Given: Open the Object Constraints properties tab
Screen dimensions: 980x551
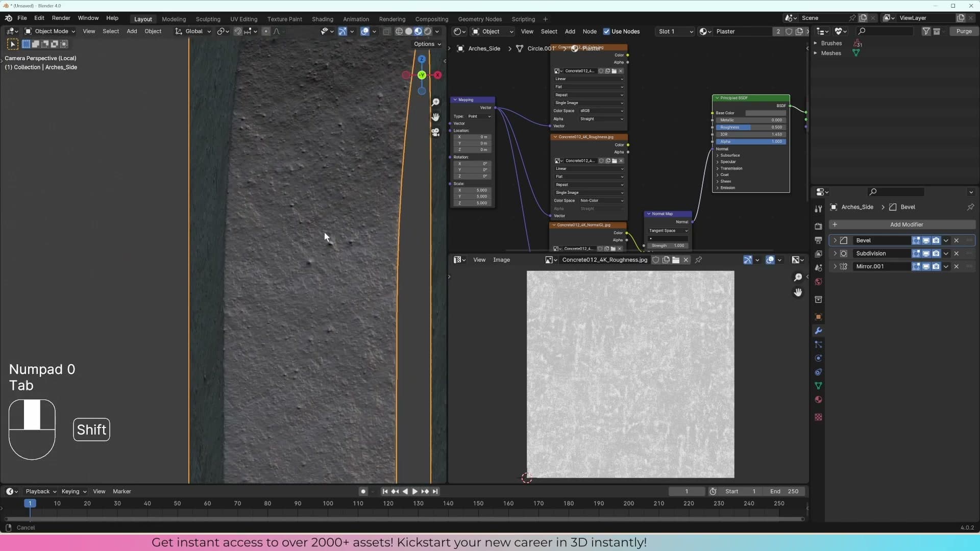Looking at the screenshot, I should 818,372.
